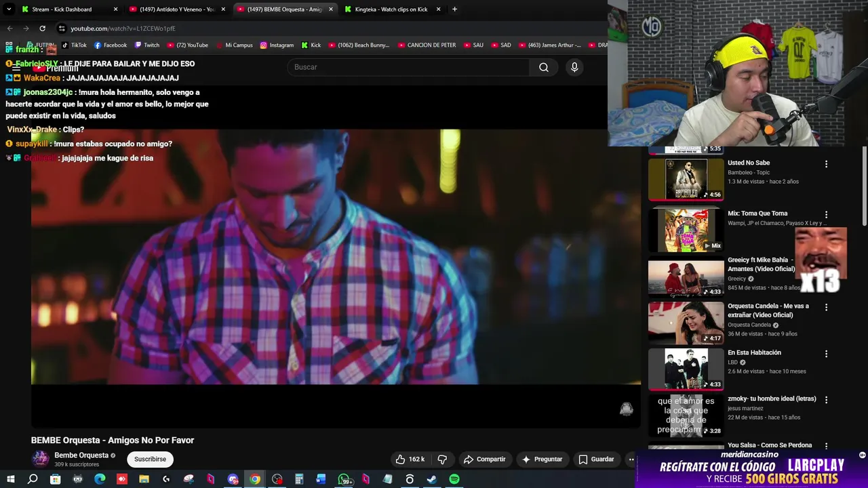Like the video with 162 k thumbs-up
The height and width of the screenshot is (488, 868).
click(x=410, y=459)
